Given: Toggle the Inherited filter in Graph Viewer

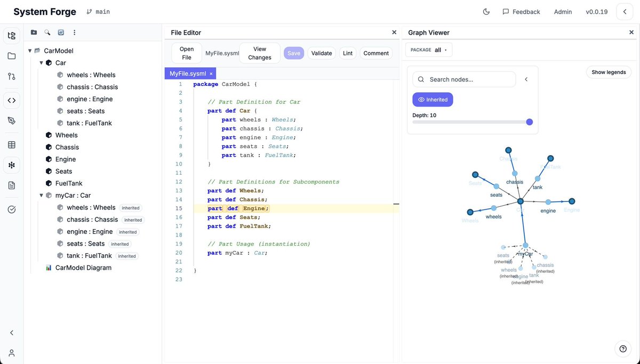Looking at the screenshot, I should [433, 99].
